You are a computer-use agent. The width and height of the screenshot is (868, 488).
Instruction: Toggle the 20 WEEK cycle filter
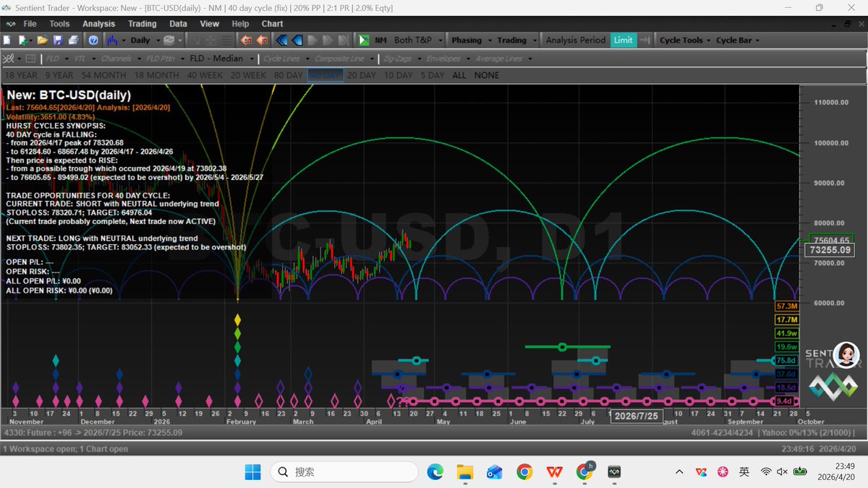pyautogui.click(x=248, y=75)
